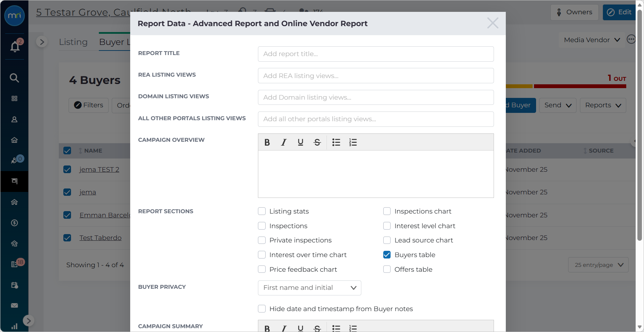Focus the REA listing views field

[376, 76]
